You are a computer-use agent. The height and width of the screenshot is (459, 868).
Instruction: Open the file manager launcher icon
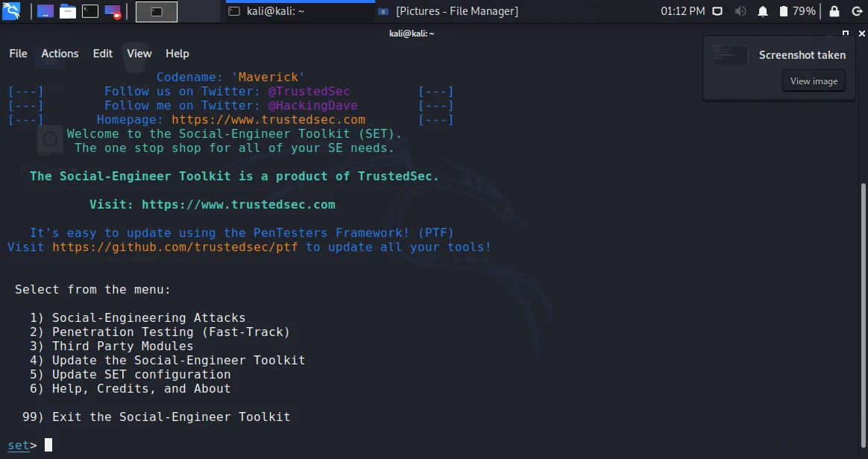(68, 11)
